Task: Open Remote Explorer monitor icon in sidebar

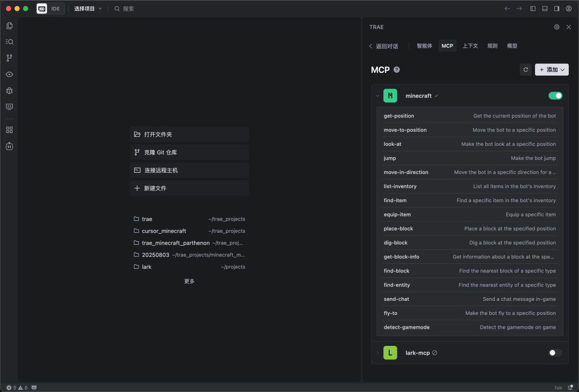Action: pyautogui.click(x=9, y=107)
